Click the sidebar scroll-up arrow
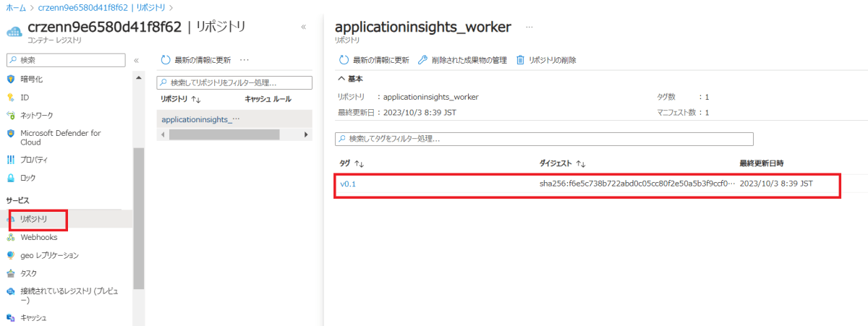Viewport: 868px width, 326px height. [x=139, y=77]
